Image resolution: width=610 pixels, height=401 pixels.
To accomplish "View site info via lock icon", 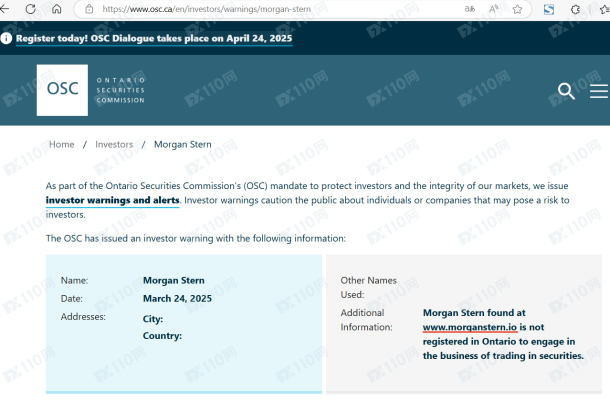I will click(x=89, y=9).
